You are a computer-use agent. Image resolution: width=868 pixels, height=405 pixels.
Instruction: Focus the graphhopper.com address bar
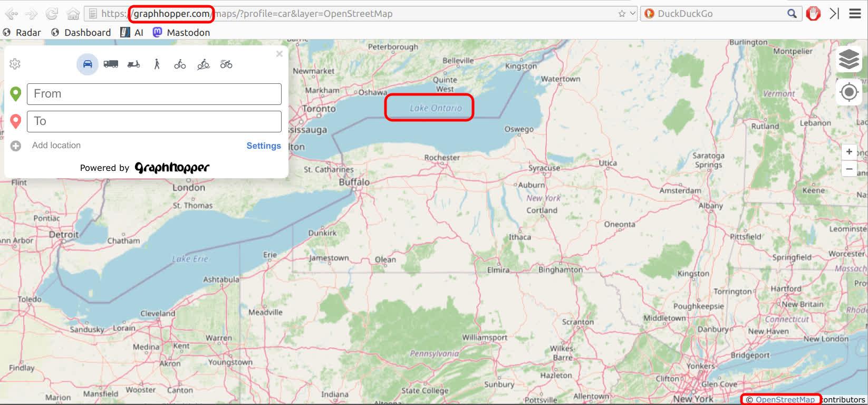tap(361, 14)
